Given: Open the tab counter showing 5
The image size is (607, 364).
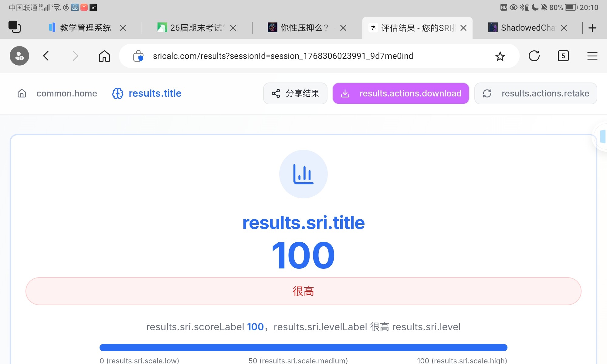Looking at the screenshot, I should coord(563,56).
